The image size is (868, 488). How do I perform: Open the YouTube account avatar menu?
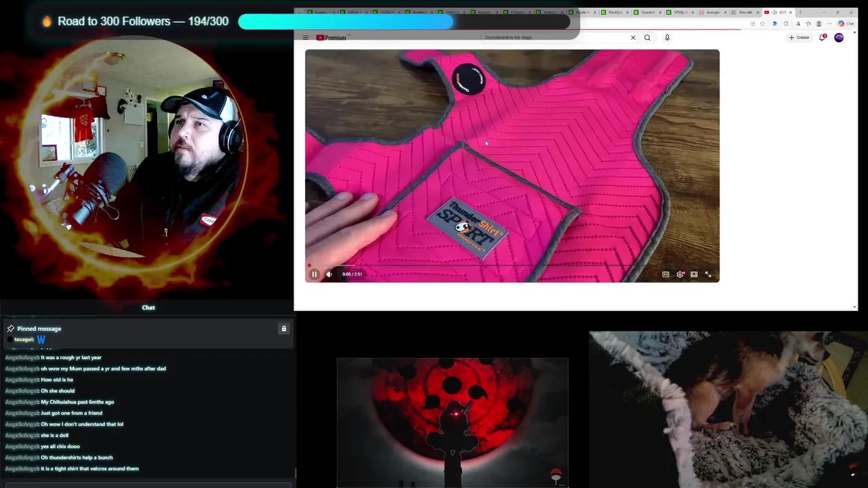[x=839, y=38]
